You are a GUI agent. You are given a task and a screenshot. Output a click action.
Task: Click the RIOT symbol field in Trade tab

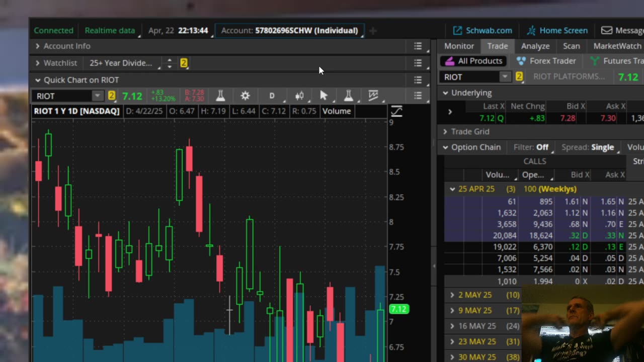[x=470, y=77]
